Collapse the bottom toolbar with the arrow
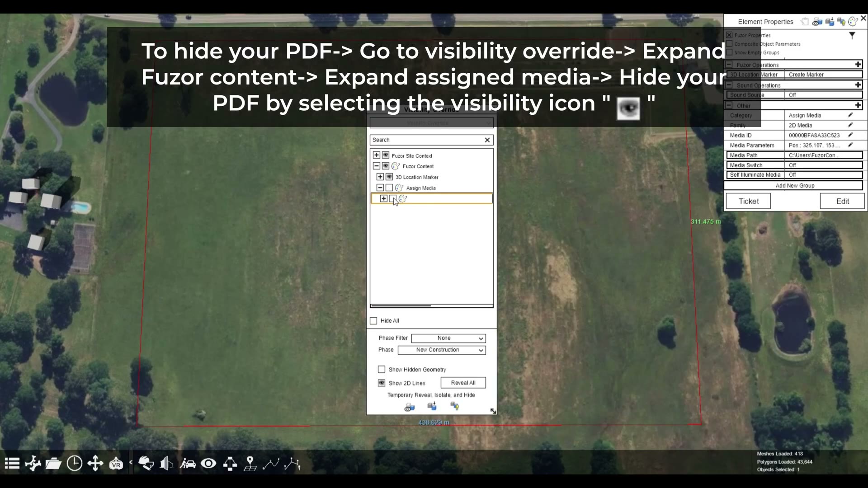The width and height of the screenshot is (868, 488). pos(131,462)
